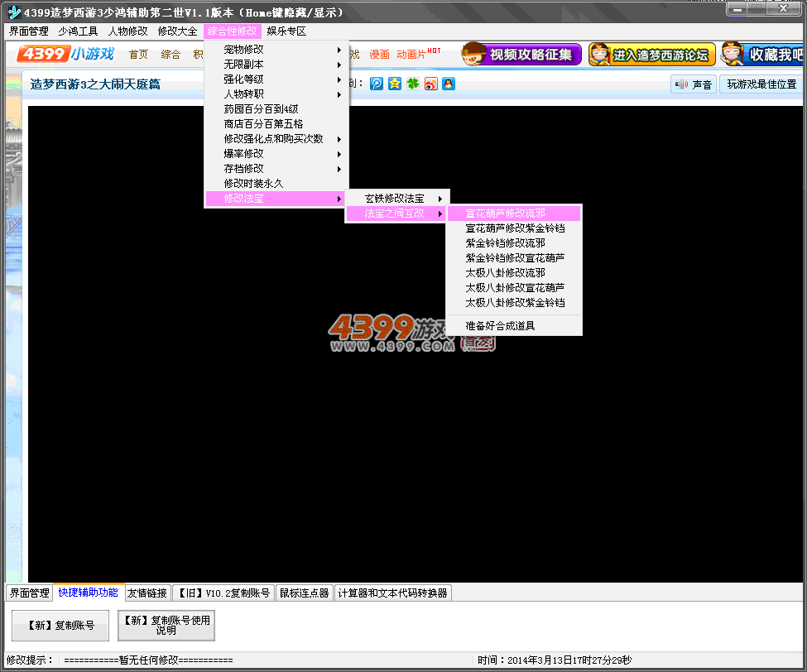Open the 修改大全 menu
The width and height of the screenshot is (807, 672).
(178, 31)
